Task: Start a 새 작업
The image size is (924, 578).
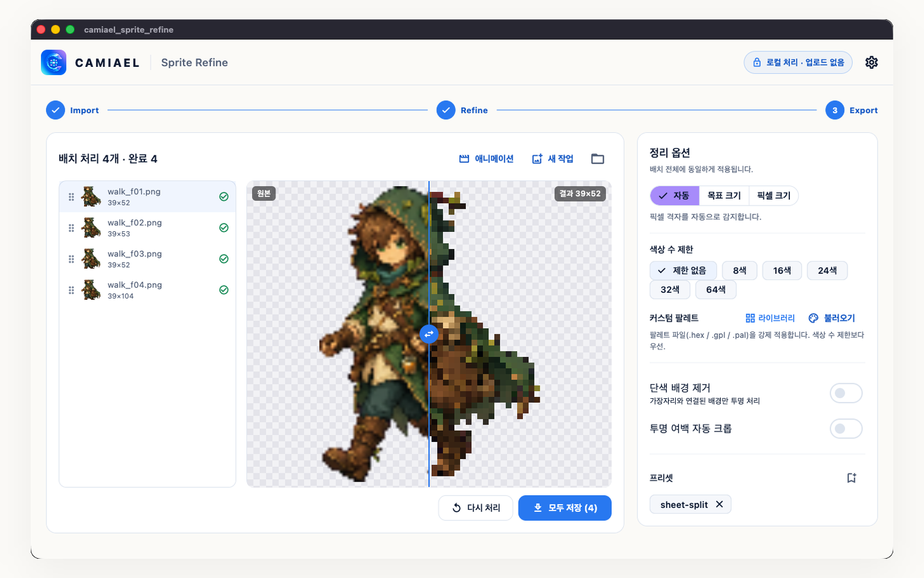Action: (x=552, y=159)
